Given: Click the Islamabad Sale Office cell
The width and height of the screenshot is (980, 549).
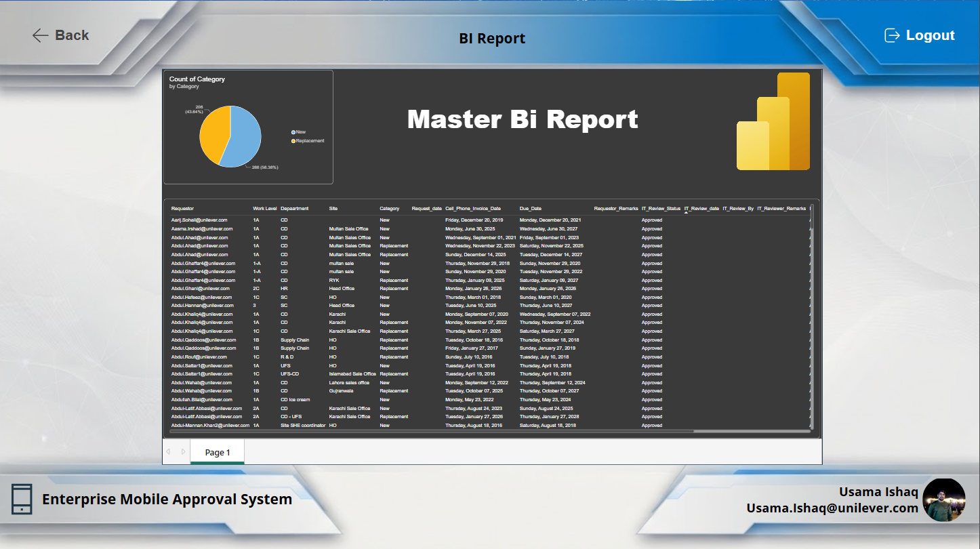Looking at the screenshot, I should (352, 374).
